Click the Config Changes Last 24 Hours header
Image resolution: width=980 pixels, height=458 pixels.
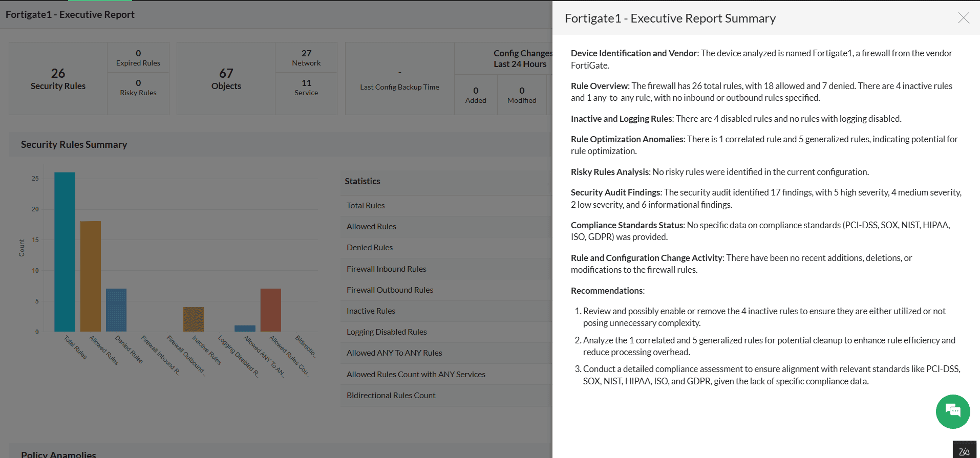coord(523,58)
